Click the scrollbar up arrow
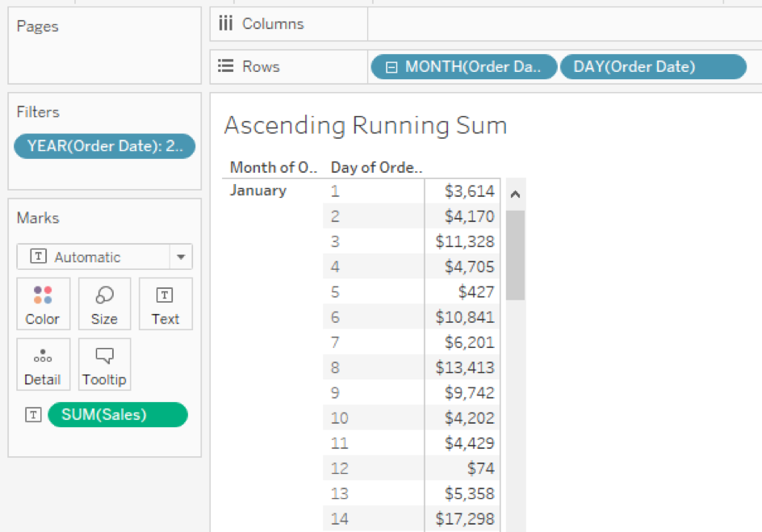 [x=515, y=193]
